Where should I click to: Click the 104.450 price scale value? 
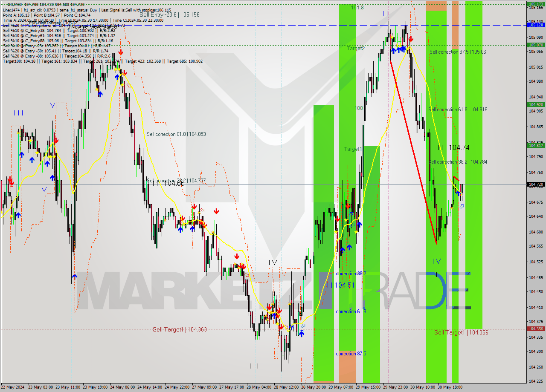coord(536,291)
